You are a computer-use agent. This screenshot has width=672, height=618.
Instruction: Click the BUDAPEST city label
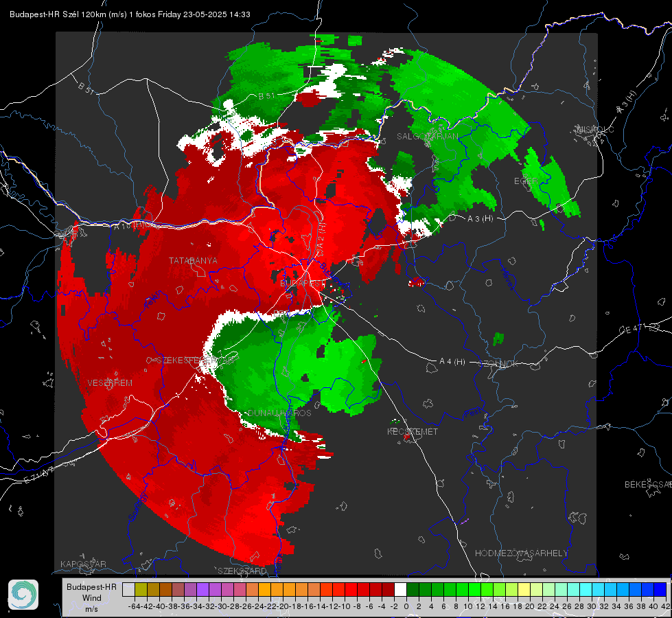[x=302, y=284]
